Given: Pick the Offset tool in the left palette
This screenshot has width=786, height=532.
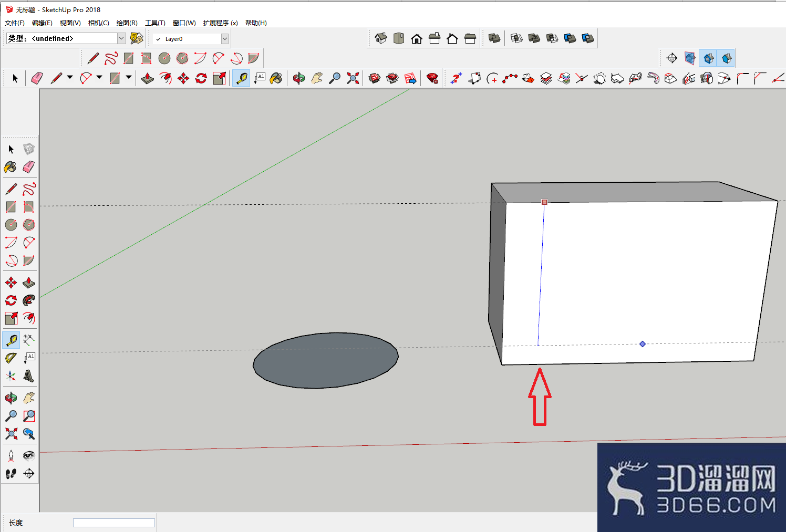Looking at the screenshot, I should pos(29,318).
